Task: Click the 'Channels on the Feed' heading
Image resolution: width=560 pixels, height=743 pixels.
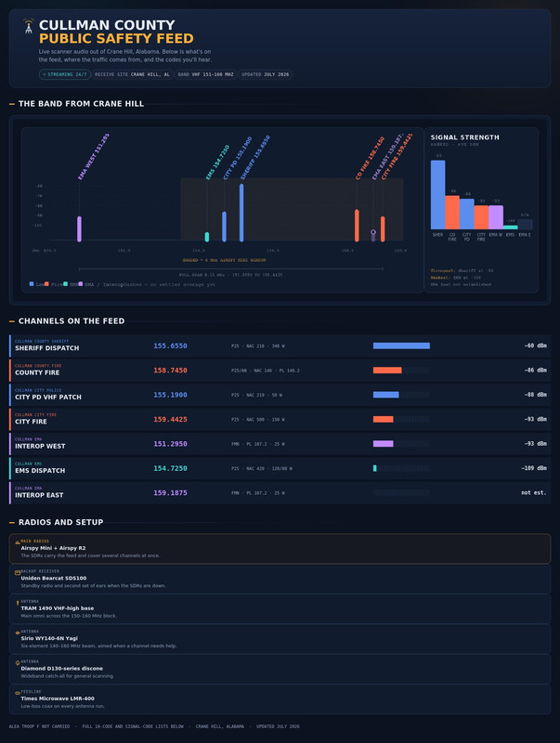Action: coord(72,321)
